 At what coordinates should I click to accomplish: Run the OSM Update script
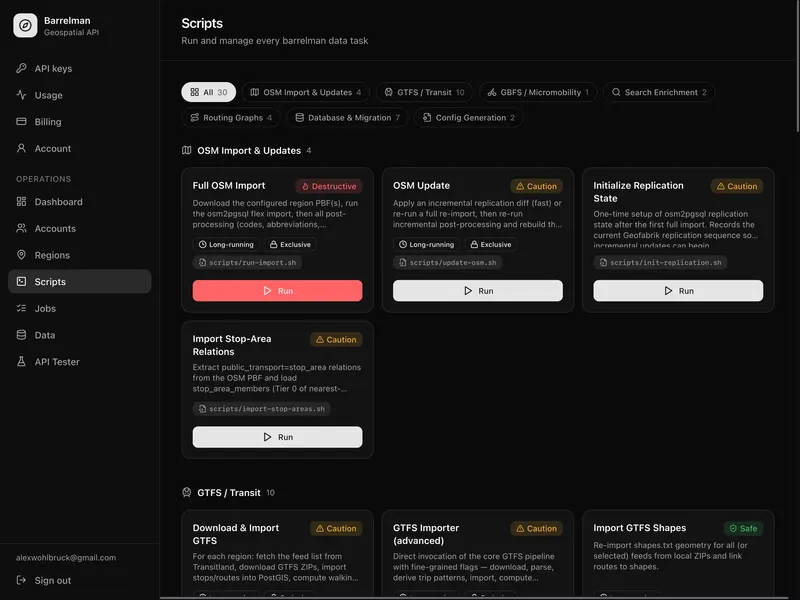pos(478,291)
